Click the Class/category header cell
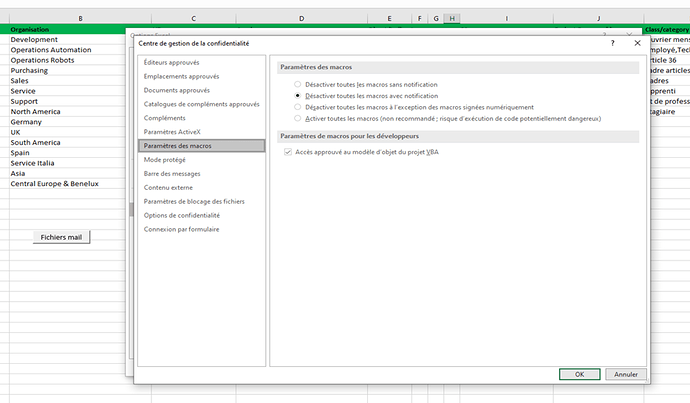The width and height of the screenshot is (690, 403). coord(667,29)
